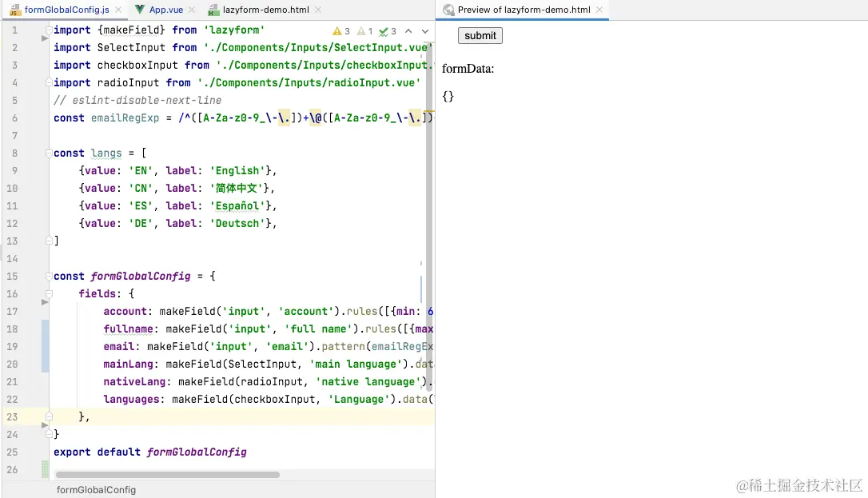Close the Preview of lazyform-demo.html tab

[x=599, y=10]
